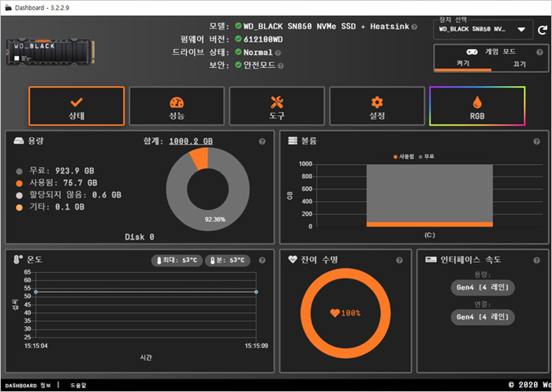Click the 분: 53°C temperature badge
The image size is (552, 392).
pos(227,260)
